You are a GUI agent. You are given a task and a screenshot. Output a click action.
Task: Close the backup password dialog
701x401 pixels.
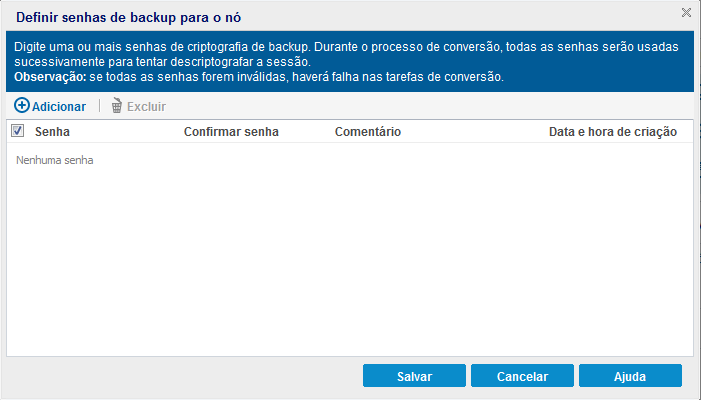pyautogui.click(x=686, y=13)
